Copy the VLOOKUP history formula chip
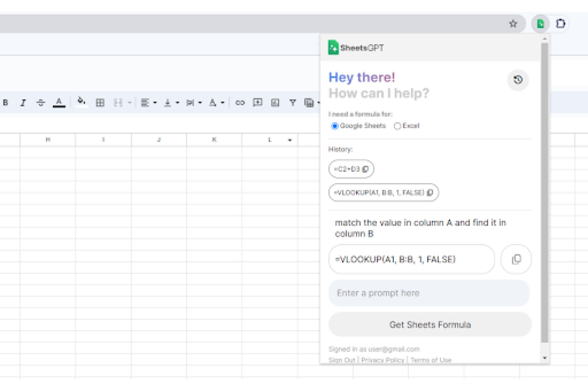 pos(430,192)
